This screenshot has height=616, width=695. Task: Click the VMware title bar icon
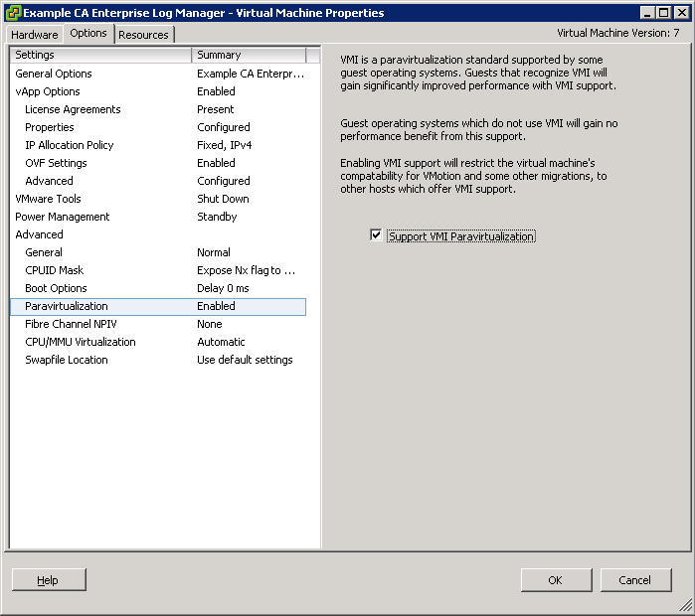pos(12,13)
